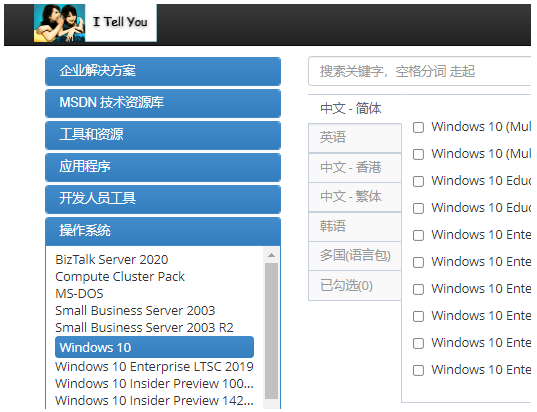Click the scrollbar up arrow in OS list
The width and height of the screenshot is (537, 412).
[272, 255]
